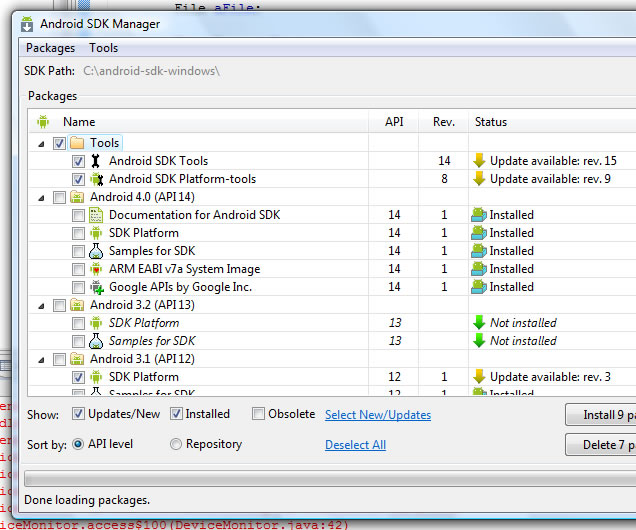The height and width of the screenshot is (530, 636).
Task: Click the ARM EABI v7a System Image icon
Action: click(x=96, y=269)
